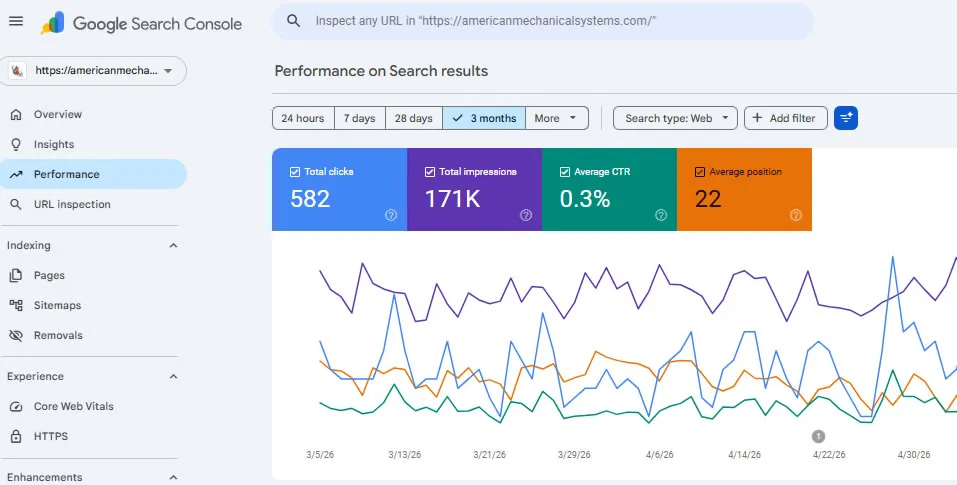Image resolution: width=957 pixels, height=485 pixels.
Task: Click the 4/6/26 date label on chart axis
Action: (x=659, y=455)
